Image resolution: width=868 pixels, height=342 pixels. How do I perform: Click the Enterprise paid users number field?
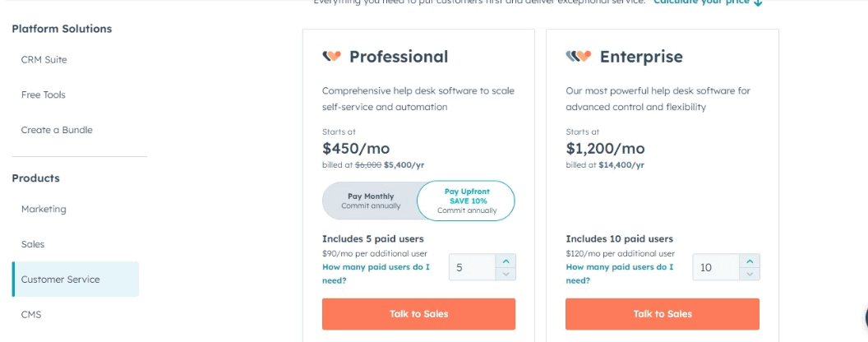tap(716, 267)
